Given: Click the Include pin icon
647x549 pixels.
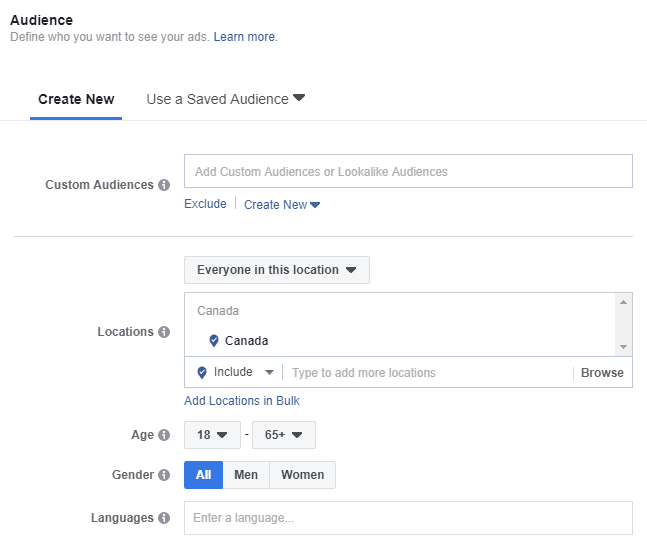Looking at the screenshot, I should coord(202,373).
